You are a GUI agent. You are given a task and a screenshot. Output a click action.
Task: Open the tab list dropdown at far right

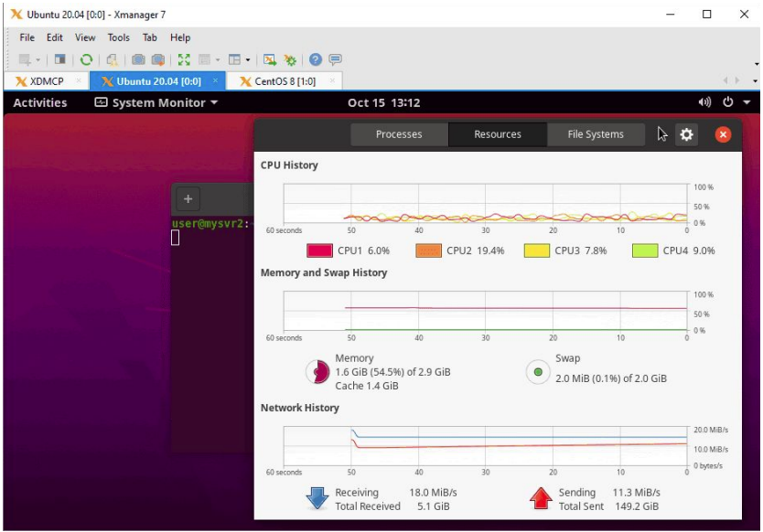[755, 80]
